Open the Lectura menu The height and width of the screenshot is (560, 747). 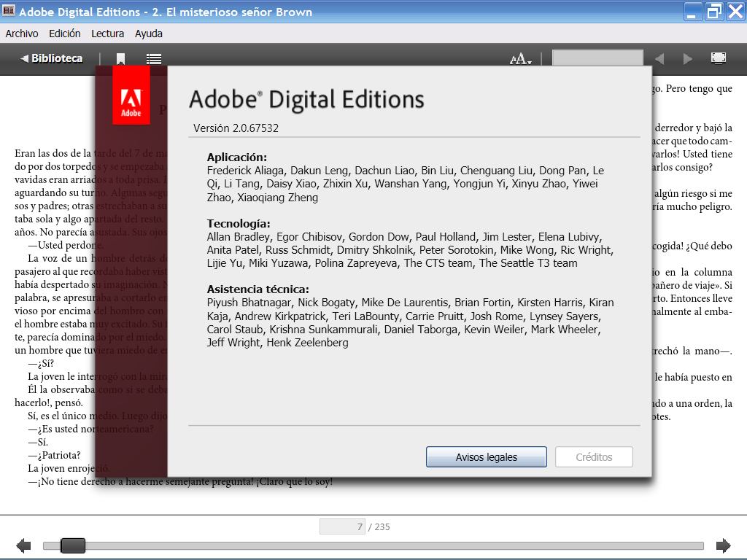click(108, 34)
